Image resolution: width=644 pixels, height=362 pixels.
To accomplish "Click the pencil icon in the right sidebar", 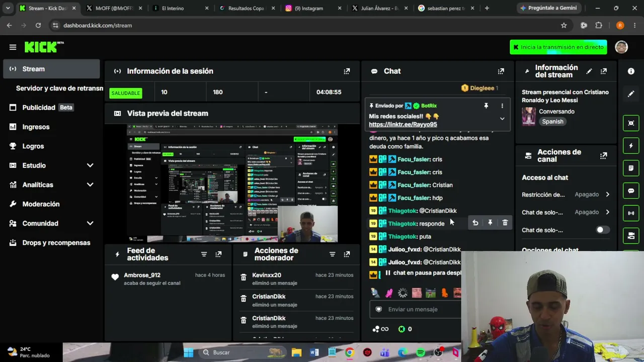I will pyautogui.click(x=631, y=94).
